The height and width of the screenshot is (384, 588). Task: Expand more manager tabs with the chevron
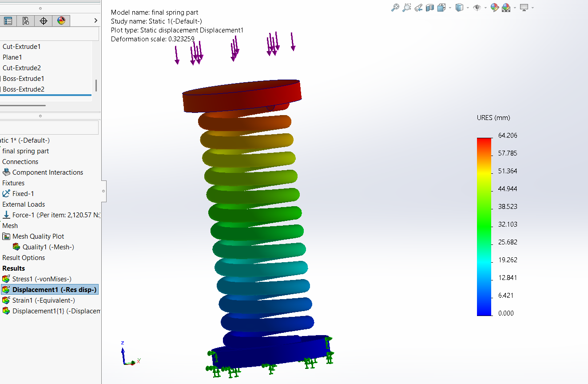click(95, 21)
